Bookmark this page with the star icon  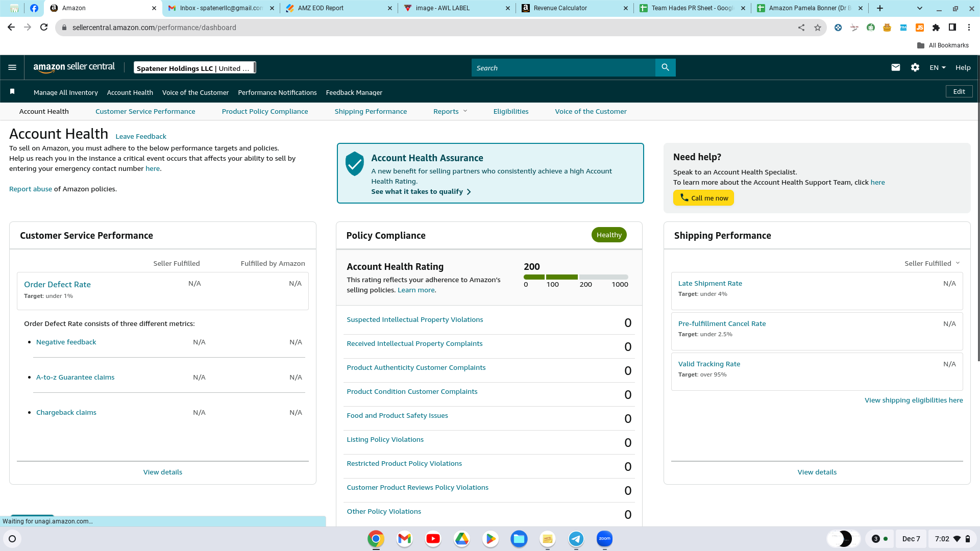pyautogui.click(x=818, y=28)
